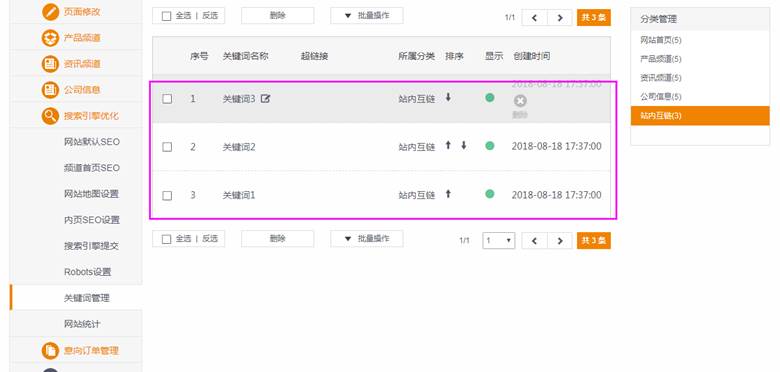Click the 超链接 column header
The height and width of the screenshot is (372, 780).
click(314, 56)
